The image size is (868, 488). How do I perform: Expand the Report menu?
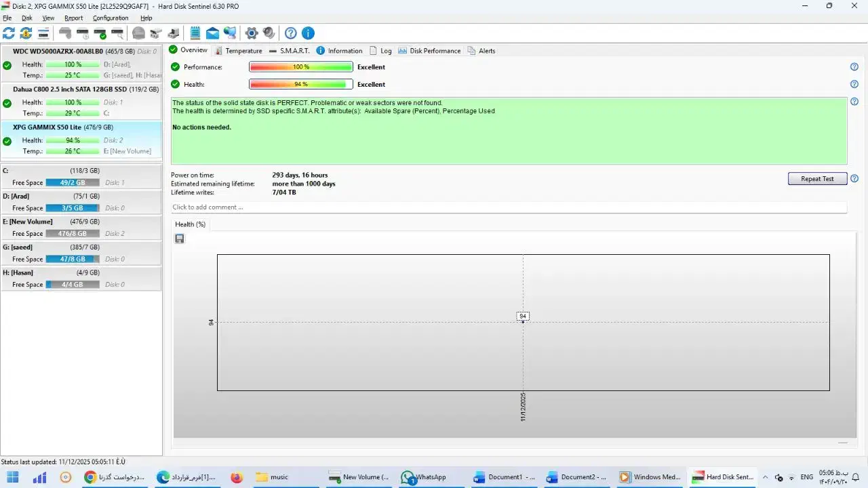click(x=73, y=18)
